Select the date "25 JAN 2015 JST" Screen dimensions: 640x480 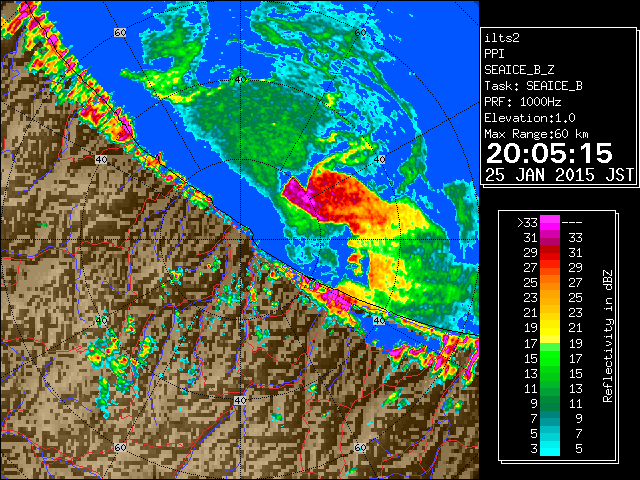point(559,175)
